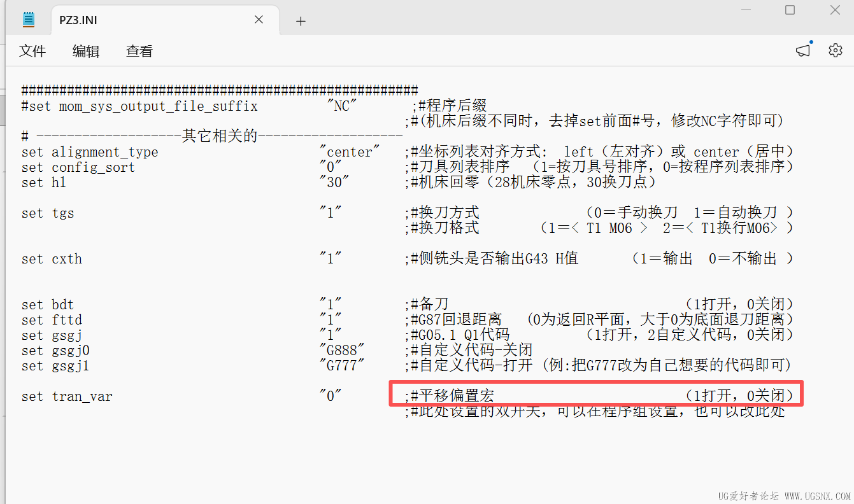The width and height of the screenshot is (854, 504).
Task: Click the set config_sort line text
Action: 78,167
